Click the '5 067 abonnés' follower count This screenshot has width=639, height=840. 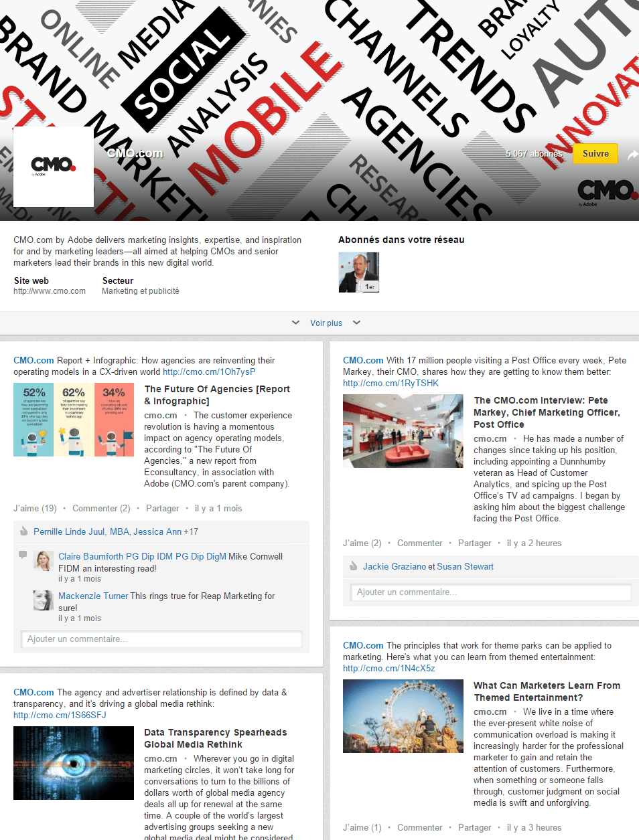coord(534,154)
